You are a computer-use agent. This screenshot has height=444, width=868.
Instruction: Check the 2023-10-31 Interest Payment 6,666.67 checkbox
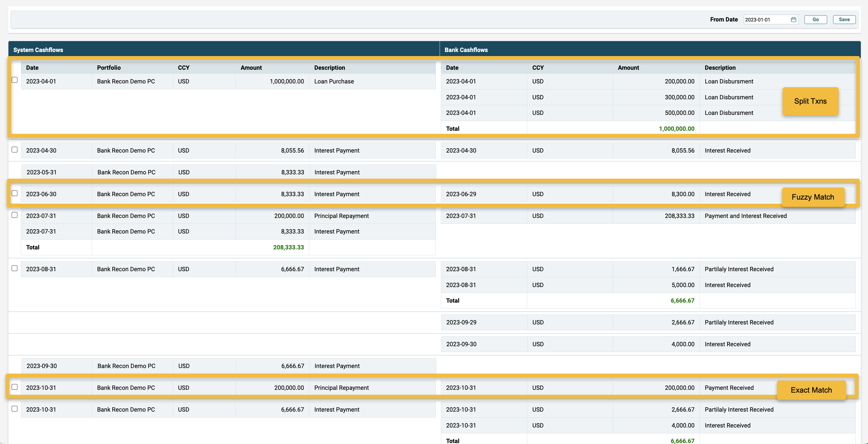coord(14,409)
